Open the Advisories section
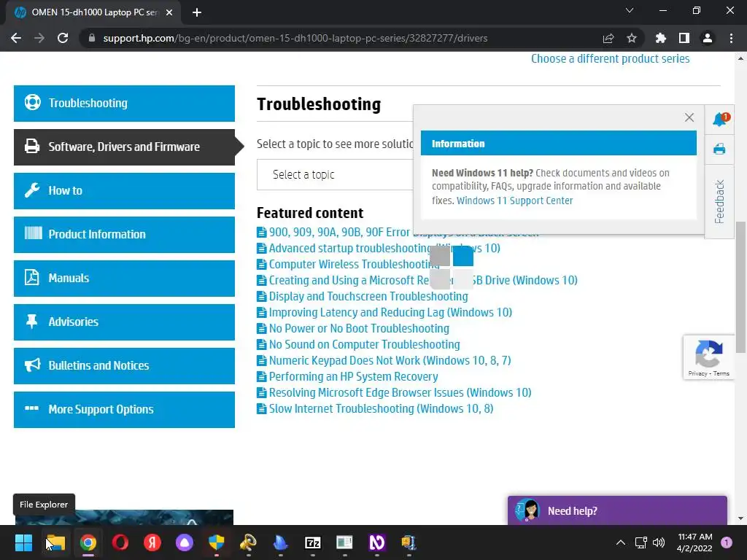Image resolution: width=747 pixels, height=560 pixels. pyautogui.click(x=124, y=322)
